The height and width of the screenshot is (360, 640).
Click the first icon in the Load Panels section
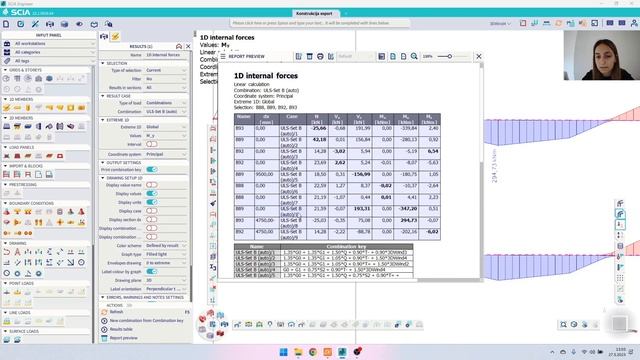click(x=7, y=156)
